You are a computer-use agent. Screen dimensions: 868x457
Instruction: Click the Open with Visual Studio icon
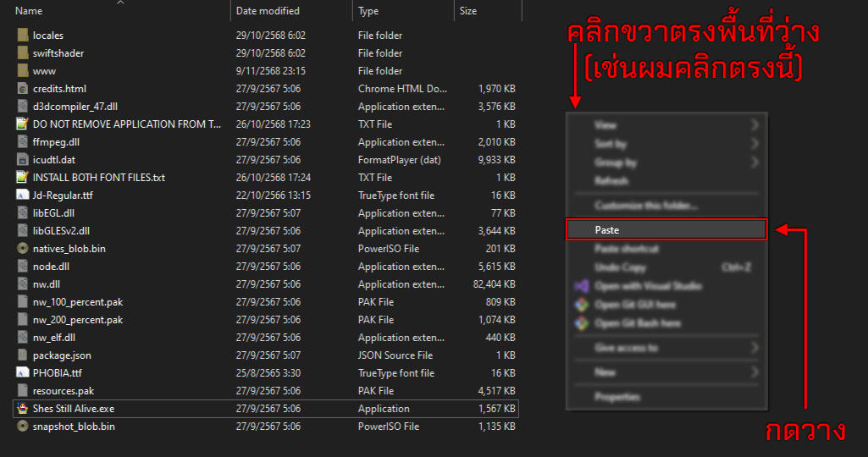click(x=581, y=286)
